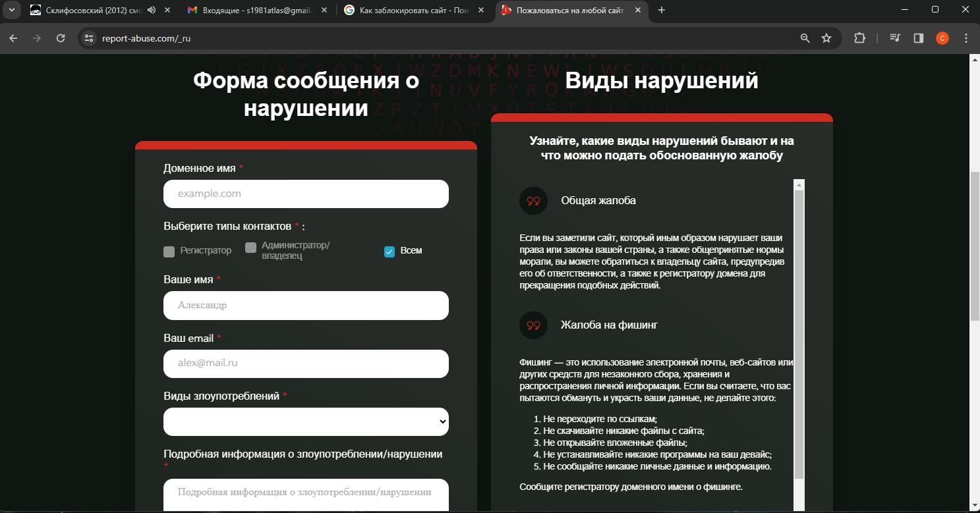
Task: Close the Склифосовский (2012) tab
Action: coord(167,10)
